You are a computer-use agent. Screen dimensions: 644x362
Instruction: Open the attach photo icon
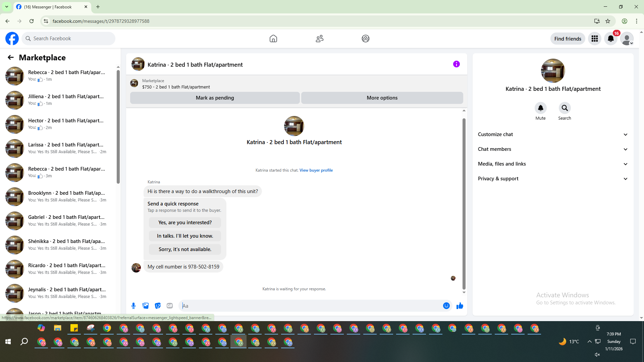146,306
